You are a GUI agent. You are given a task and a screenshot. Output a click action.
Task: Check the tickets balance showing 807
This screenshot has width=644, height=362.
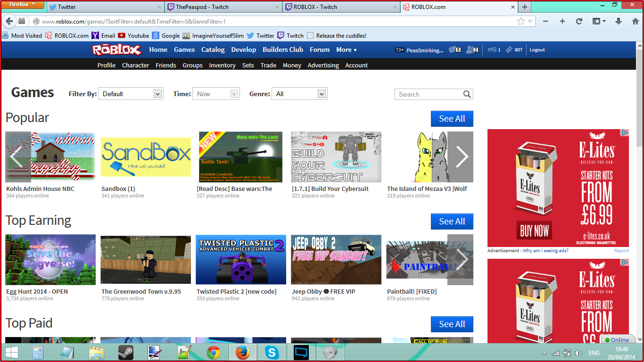click(514, 50)
